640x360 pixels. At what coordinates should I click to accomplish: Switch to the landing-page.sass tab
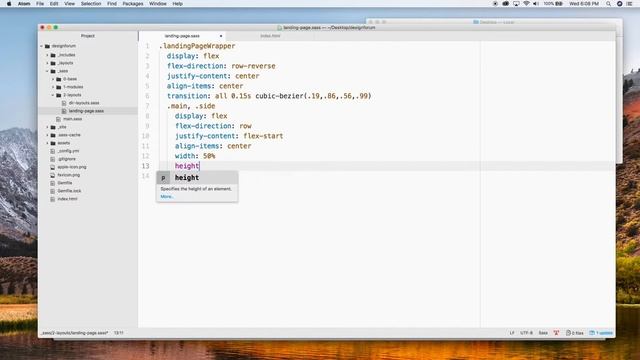(x=182, y=36)
